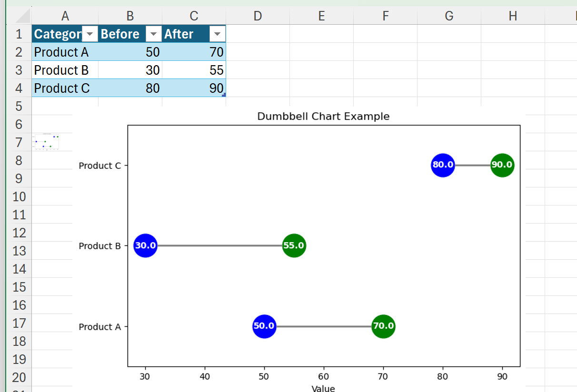Select the column A header
Screen dimensions: 577x392
point(65,16)
